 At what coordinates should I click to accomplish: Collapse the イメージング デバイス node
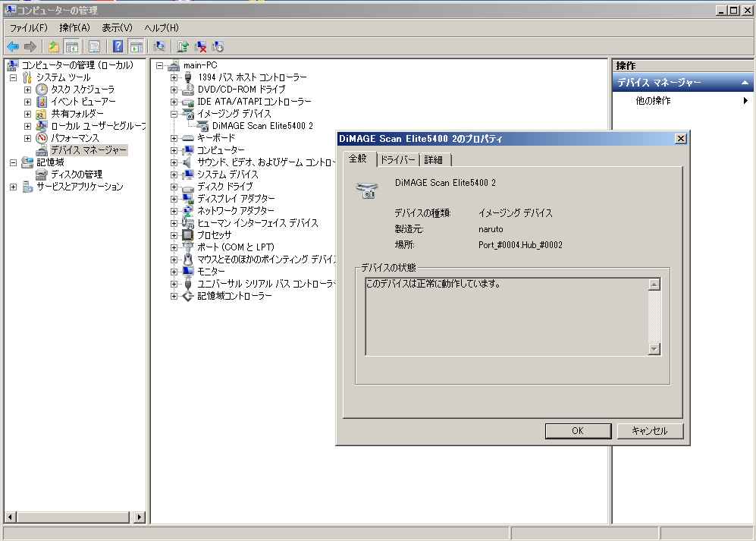[174, 114]
